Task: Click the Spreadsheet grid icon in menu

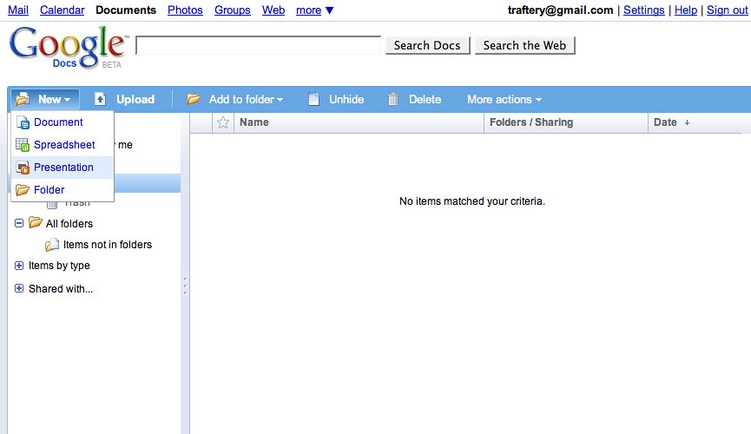Action: click(23, 145)
